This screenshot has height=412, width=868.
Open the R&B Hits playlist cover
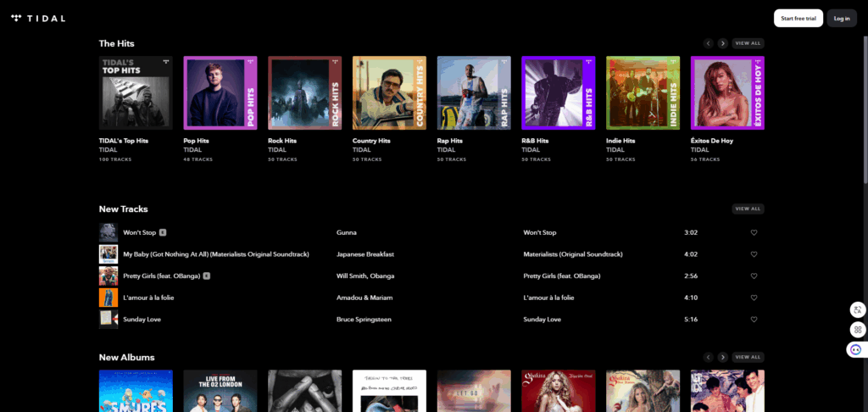point(559,93)
